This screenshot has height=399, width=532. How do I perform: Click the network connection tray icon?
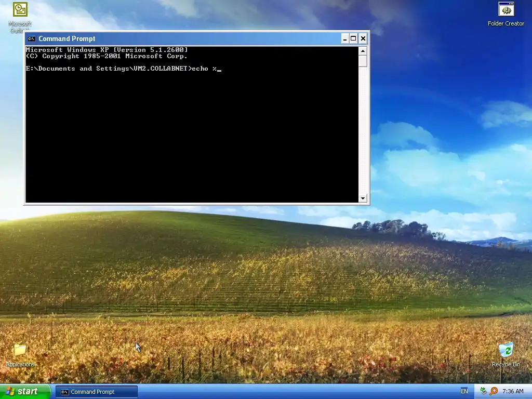tap(484, 391)
